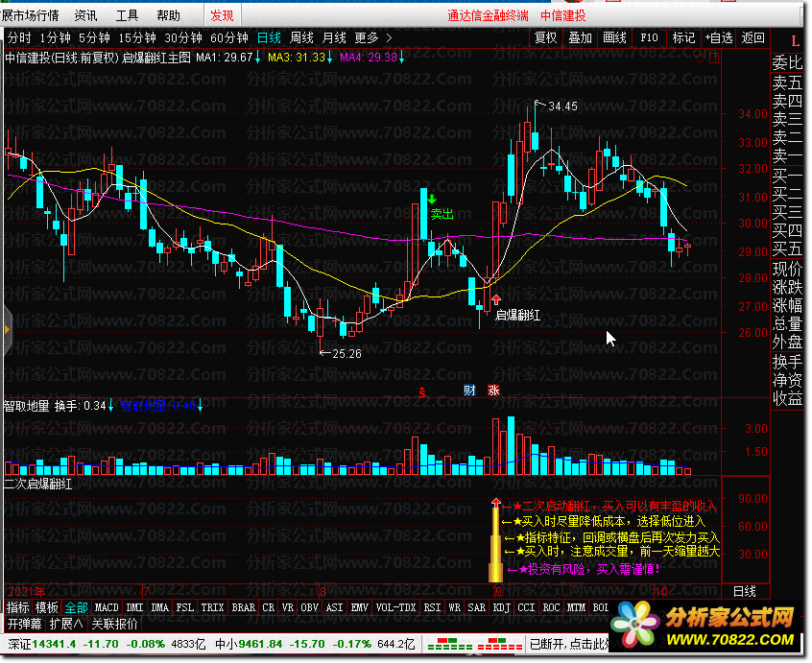Open the 发现 tab
The height and width of the screenshot is (663, 812).
coord(222,15)
